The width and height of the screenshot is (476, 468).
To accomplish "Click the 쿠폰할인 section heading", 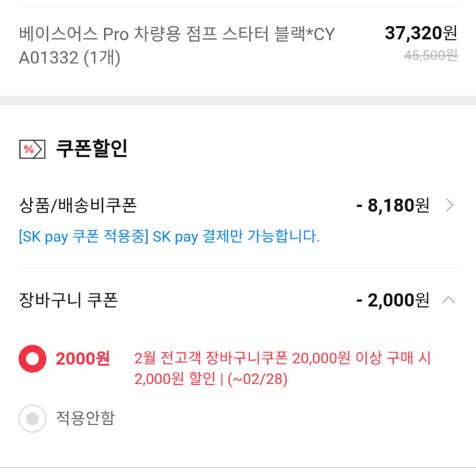I will 92,149.
